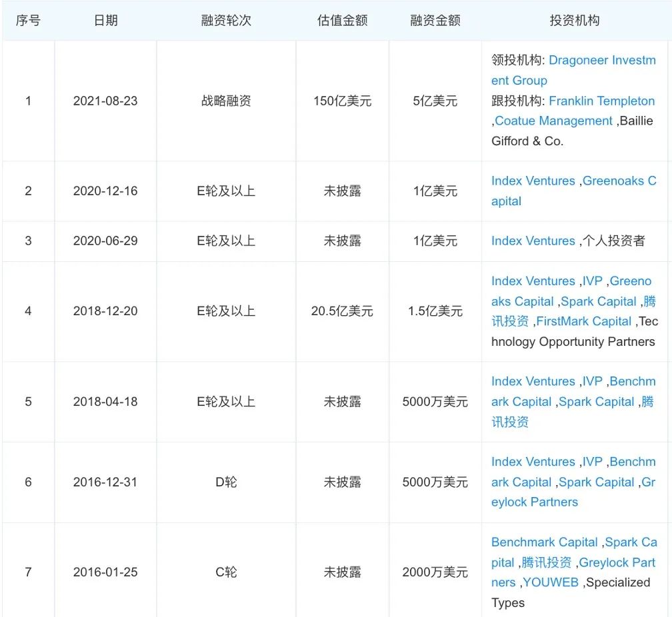Click Index Ventures in the 2018-04-18 row
Image resolution: width=672 pixels, height=617 pixels.
[533, 381]
